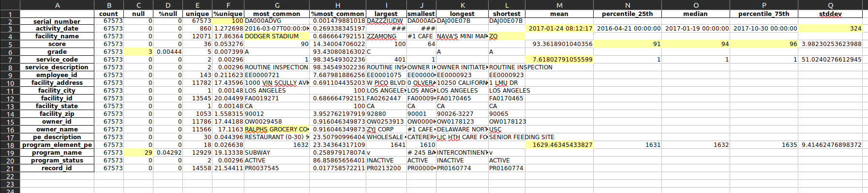Click the 'percentile_25th' header cell
This screenshot has height=193, width=868.
click(x=628, y=14)
